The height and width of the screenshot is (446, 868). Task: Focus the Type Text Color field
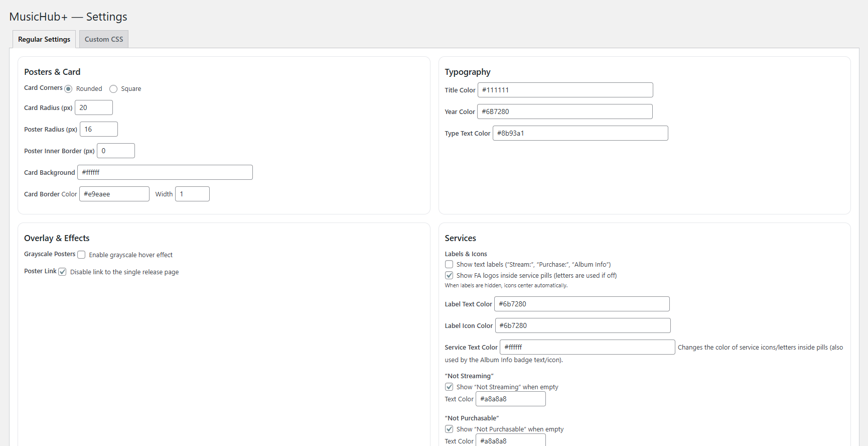[580, 133]
